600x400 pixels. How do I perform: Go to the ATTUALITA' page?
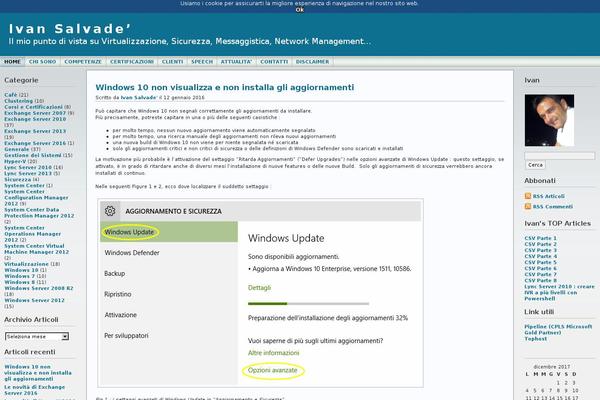(236, 62)
